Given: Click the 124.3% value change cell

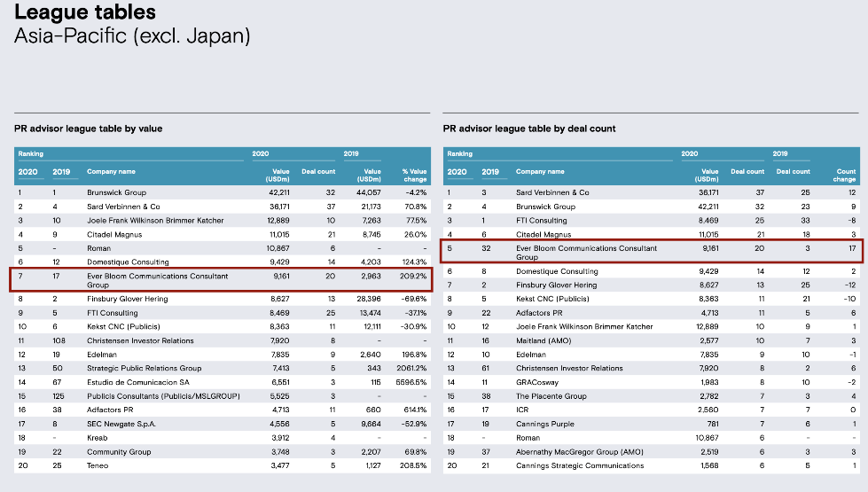Looking at the screenshot, I should point(415,262).
